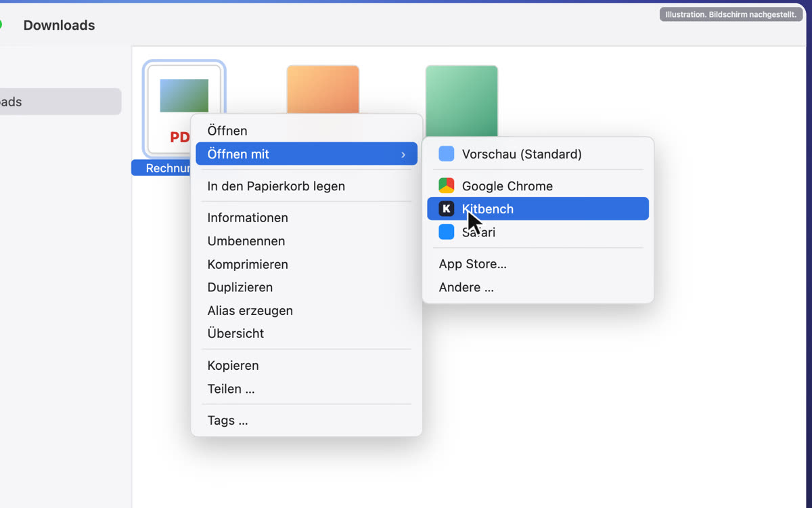Image resolution: width=812 pixels, height=508 pixels.
Task: Select the green file thumbnail
Action: point(461,102)
